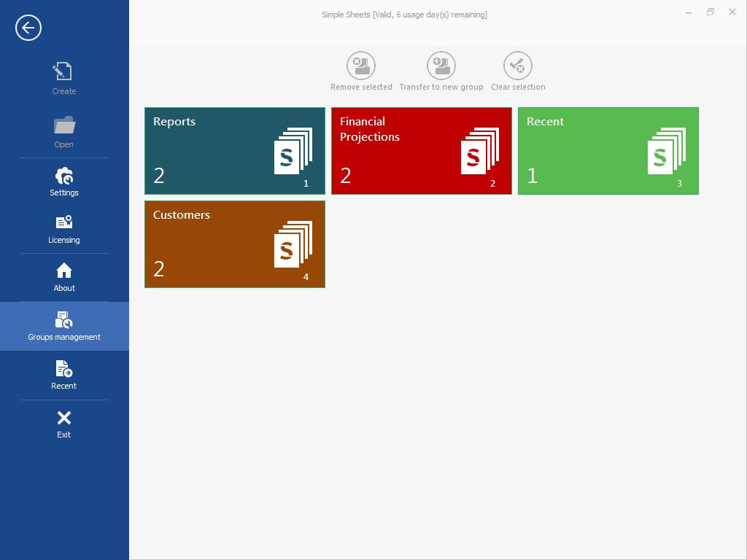Click the Create menu label

[64, 91]
